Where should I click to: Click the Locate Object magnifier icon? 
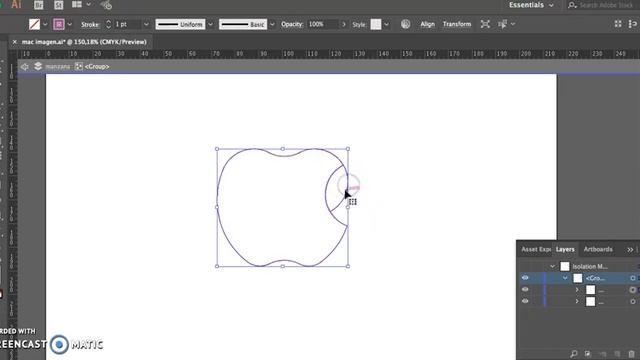tap(573, 353)
